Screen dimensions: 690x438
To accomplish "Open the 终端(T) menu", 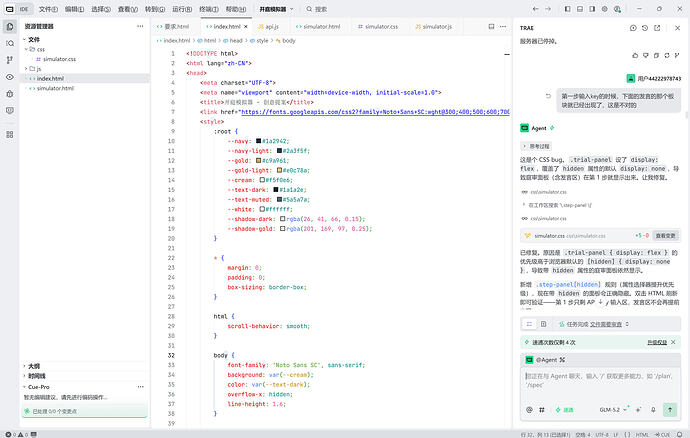I will (209, 9).
